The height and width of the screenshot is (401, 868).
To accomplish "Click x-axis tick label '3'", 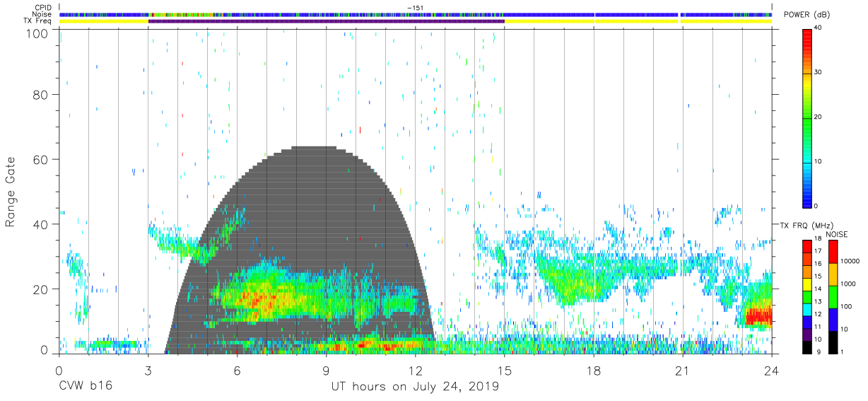I will (x=148, y=370).
